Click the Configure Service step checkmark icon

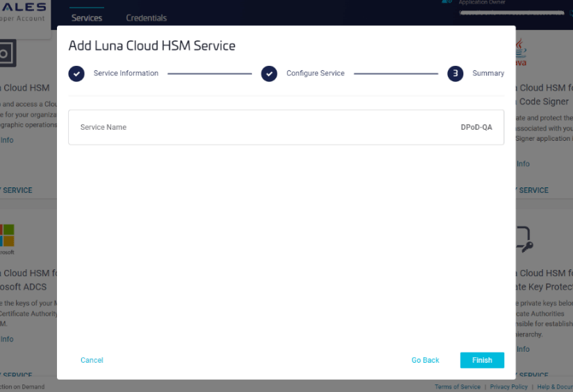(269, 74)
